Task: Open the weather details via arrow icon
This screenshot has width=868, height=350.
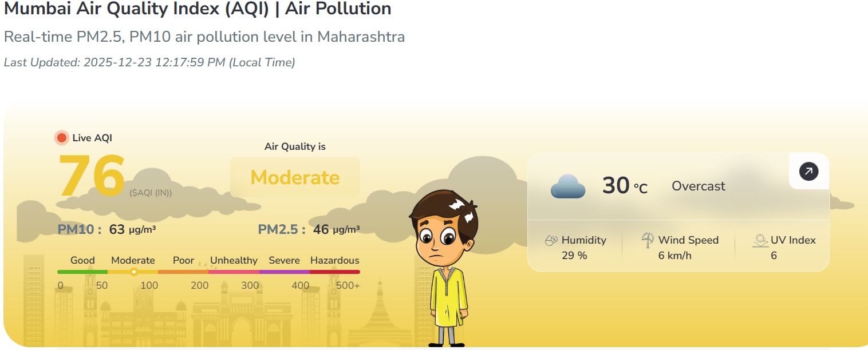Action: click(x=808, y=170)
